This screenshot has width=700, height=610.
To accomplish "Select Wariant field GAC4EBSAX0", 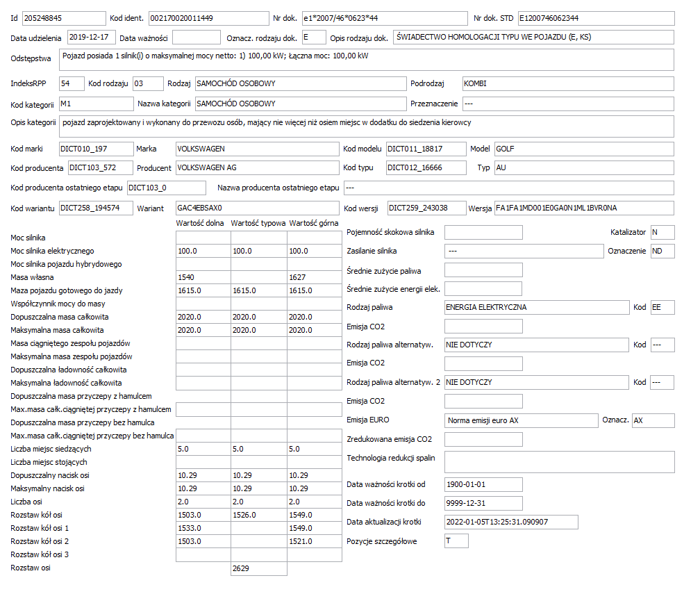I will click(257, 208).
